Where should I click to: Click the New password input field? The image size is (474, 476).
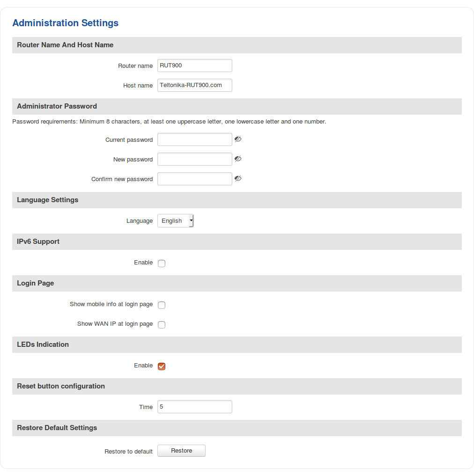tap(194, 159)
